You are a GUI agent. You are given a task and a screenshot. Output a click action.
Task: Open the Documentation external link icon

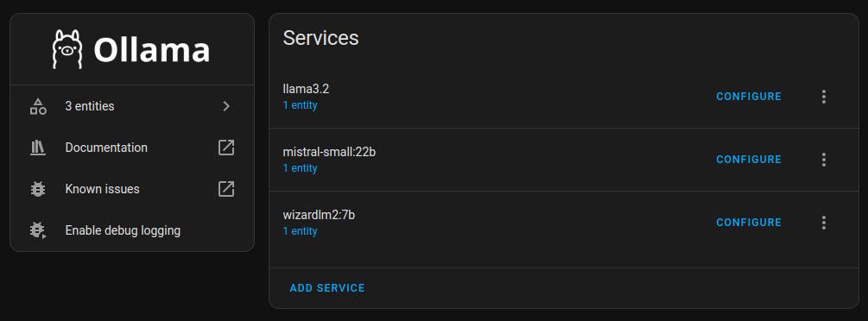(x=226, y=148)
